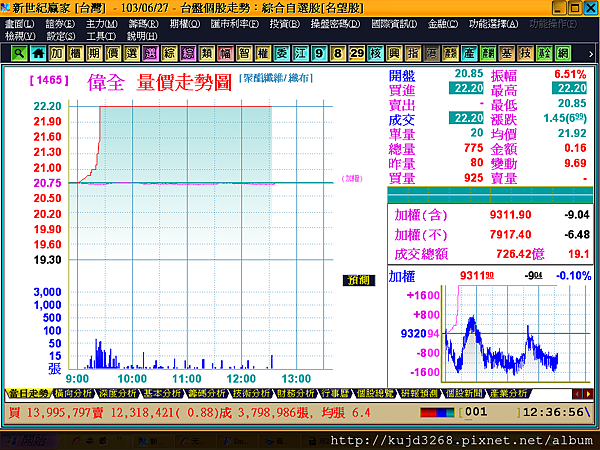Switch to 籌碼分析 tab
Image resolution: width=600 pixels, height=450 pixels.
(207, 393)
